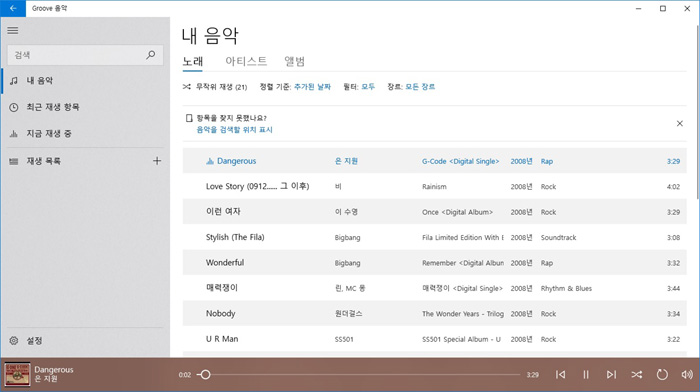Select the song U R Man
The height and width of the screenshot is (392, 700).
[434, 339]
